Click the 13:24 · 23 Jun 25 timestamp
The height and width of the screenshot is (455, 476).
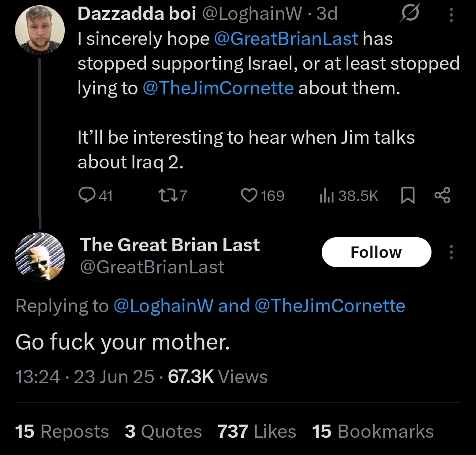tap(85, 377)
